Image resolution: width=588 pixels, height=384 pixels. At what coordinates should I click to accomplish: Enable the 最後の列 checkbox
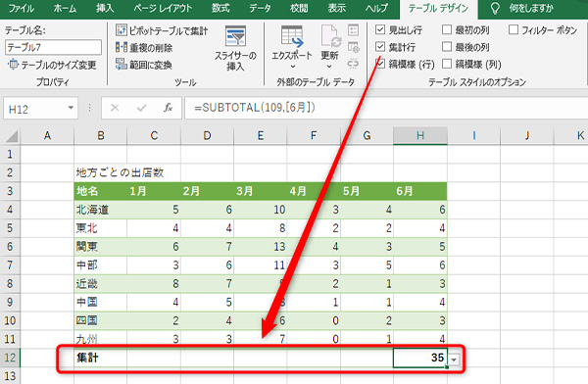pyautogui.click(x=447, y=47)
